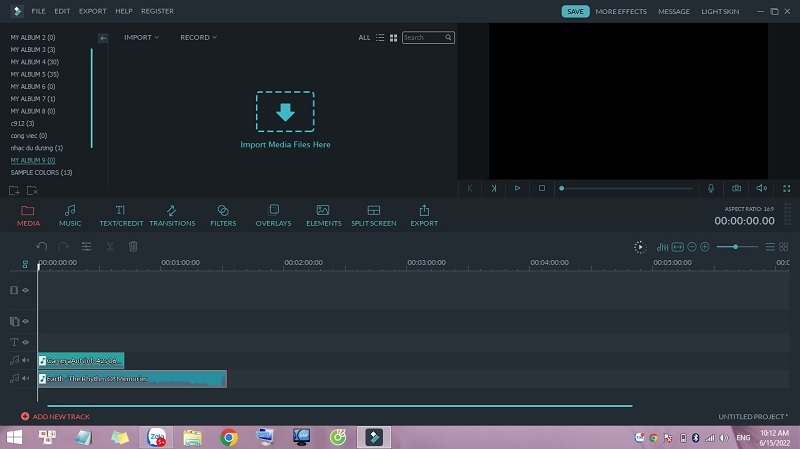The height and width of the screenshot is (449, 800).
Task: Mute the second audio track
Action: (26, 378)
